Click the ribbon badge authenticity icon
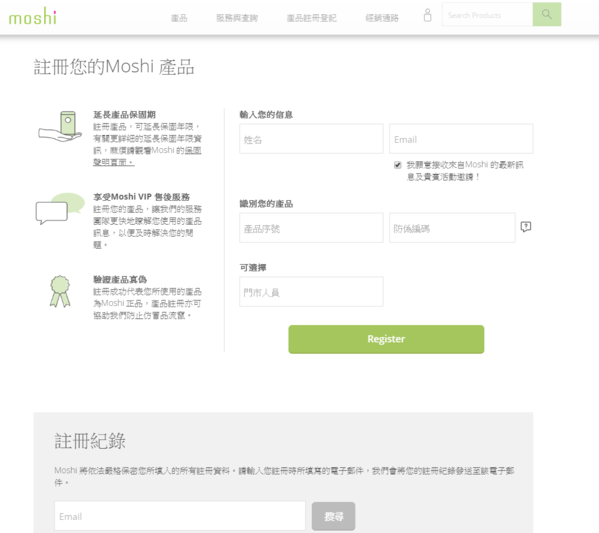The width and height of the screenshot is (599, 533). pos(60,291)
